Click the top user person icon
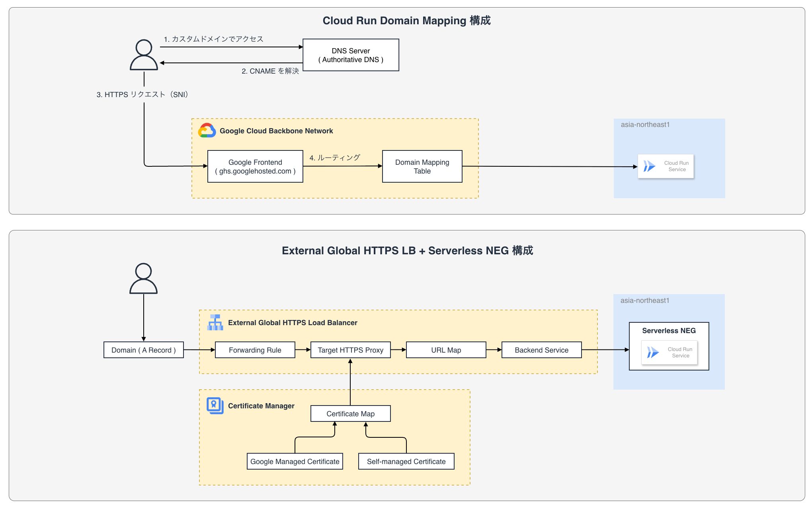812x509 pixels. coord(144,55)
